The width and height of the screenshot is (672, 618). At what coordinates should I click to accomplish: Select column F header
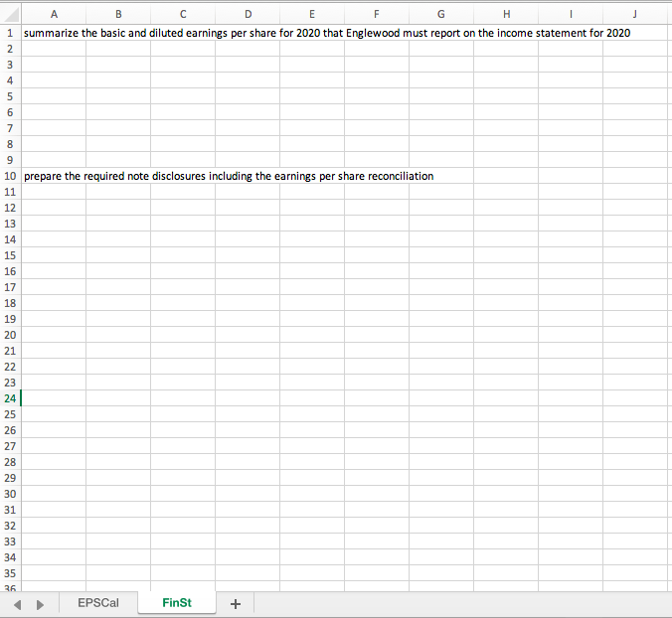(377, 14)
